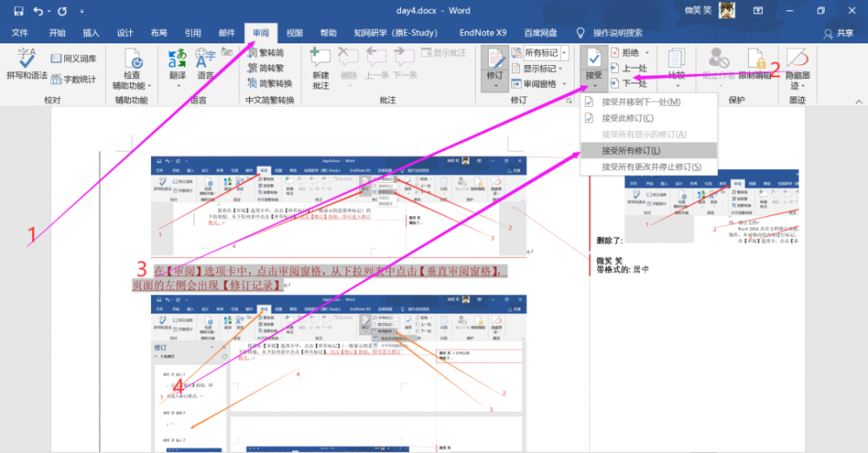Show 字数统计 word count
This screenshot has width=868, height=453.
point(74,79)
